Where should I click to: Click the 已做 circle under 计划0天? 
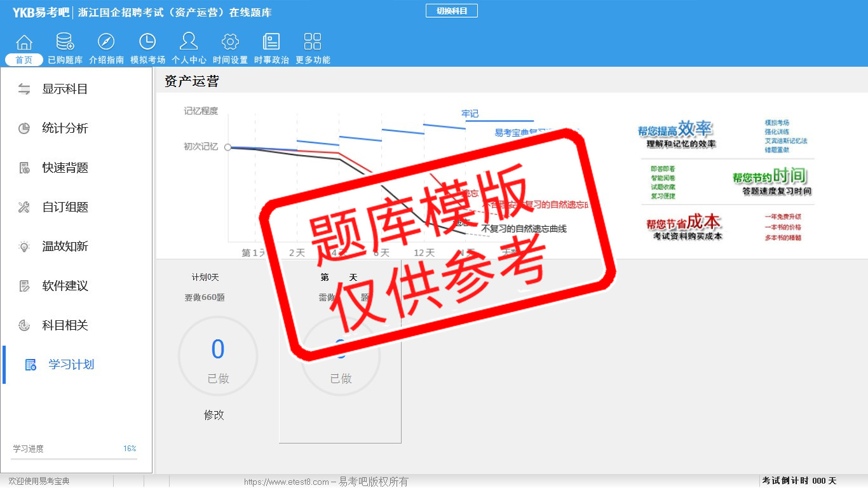click(x=218, y=356)
